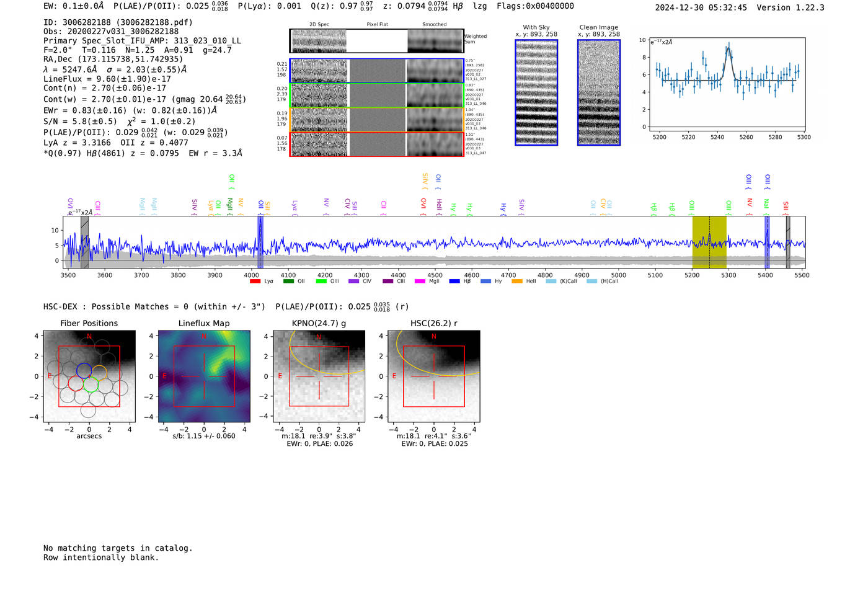Select the blue Hβ legend swatch
Image resolution: width=868 pixels, height=591 pixels.
coord(454,281)
